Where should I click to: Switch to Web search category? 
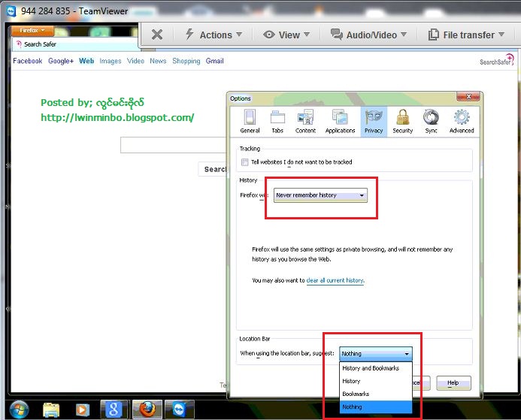[x=86, y=61]
